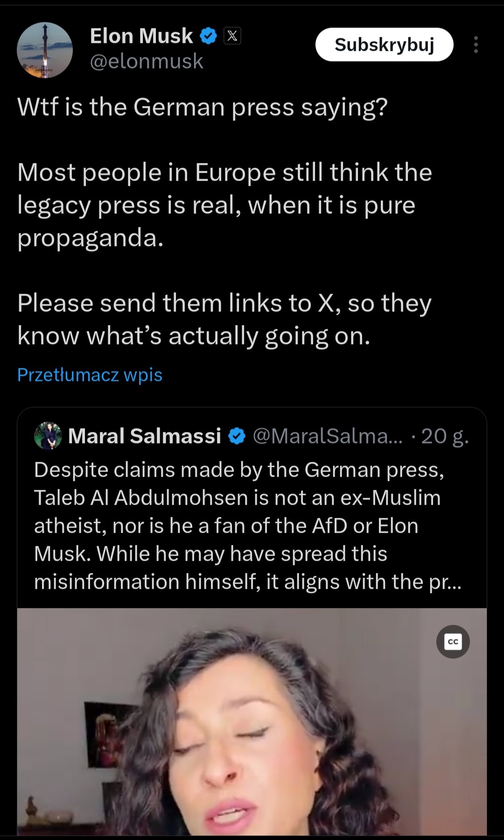Screen dimensions: 504x840
Task: Open the Elon Musk display name
Action: pyautogui.click(x=141, y=36)
